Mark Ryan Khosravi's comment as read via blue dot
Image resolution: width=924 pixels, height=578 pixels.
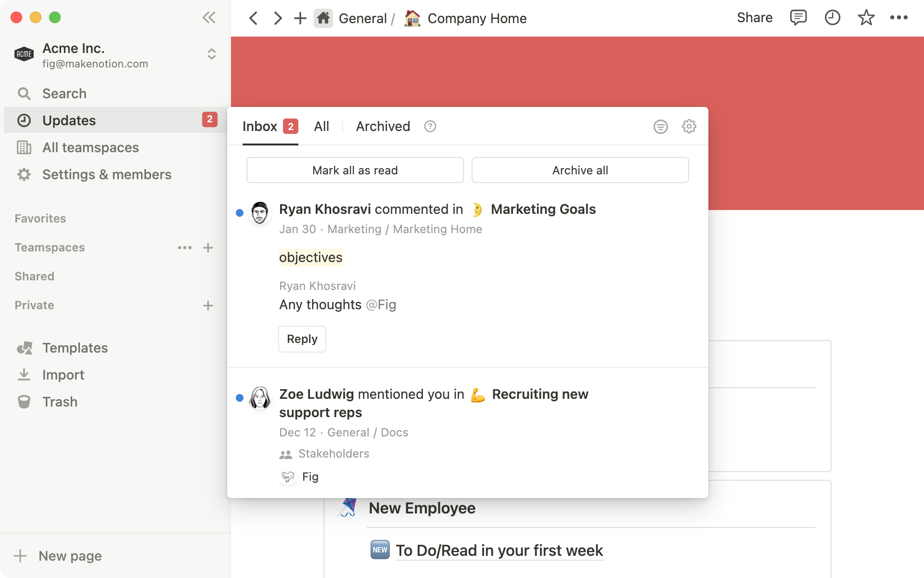coord(239,213)
